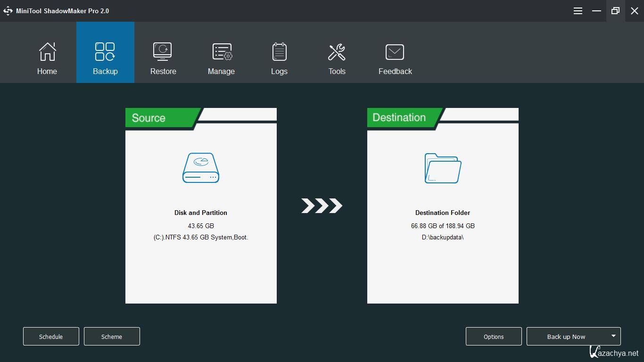Viewport: 644px width, 362px height.
Task: Open the Tools section
Action: click(x=337, y=52)
